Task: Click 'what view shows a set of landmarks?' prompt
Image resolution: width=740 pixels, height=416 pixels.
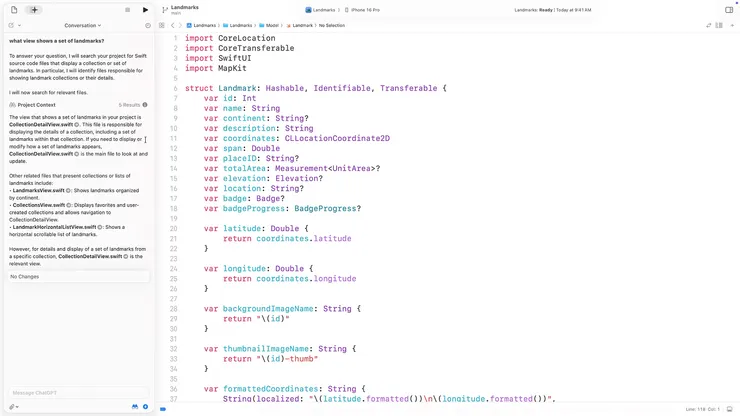Action: click(57, 41)
